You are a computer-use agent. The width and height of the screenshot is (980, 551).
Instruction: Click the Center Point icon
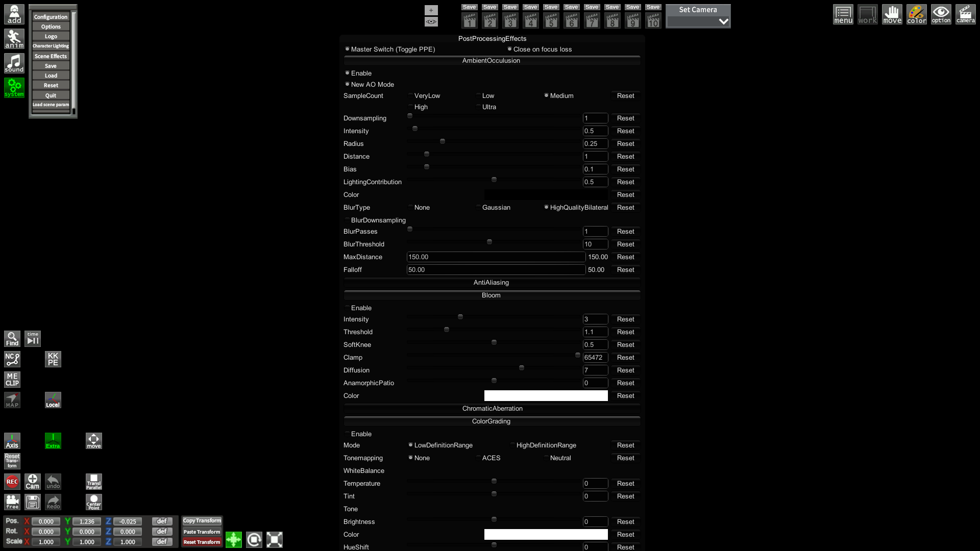coord(94,502)
